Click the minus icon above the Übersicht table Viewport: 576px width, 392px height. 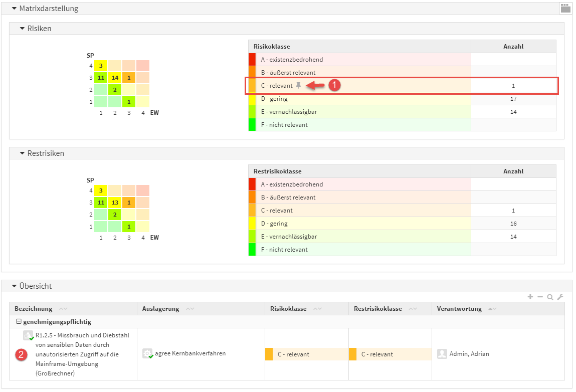[x=540, y=297]
